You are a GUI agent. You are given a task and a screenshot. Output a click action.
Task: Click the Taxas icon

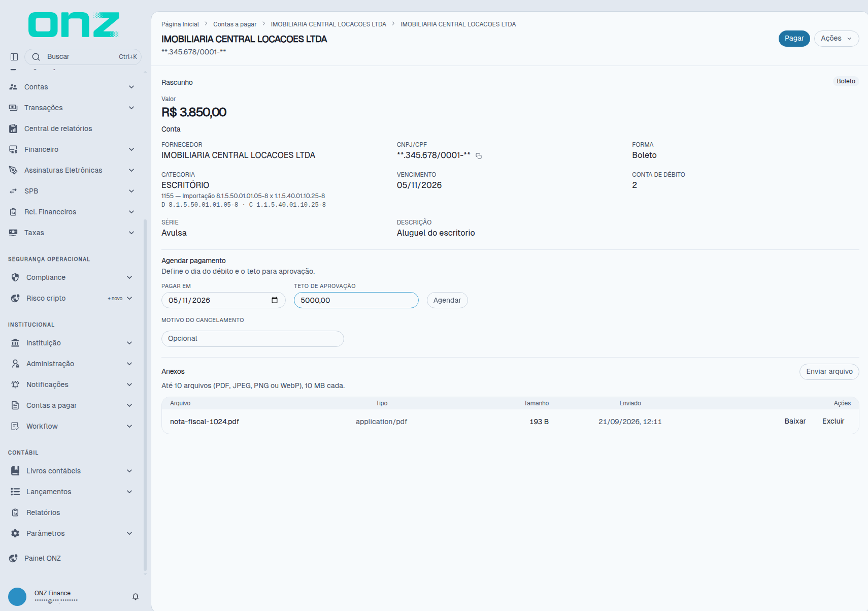point(13,233)
